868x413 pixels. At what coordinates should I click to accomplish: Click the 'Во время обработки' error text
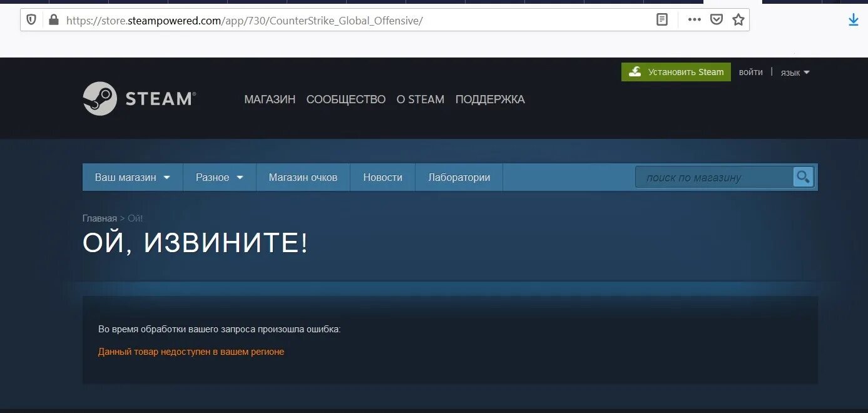click(x=220, y=329)
